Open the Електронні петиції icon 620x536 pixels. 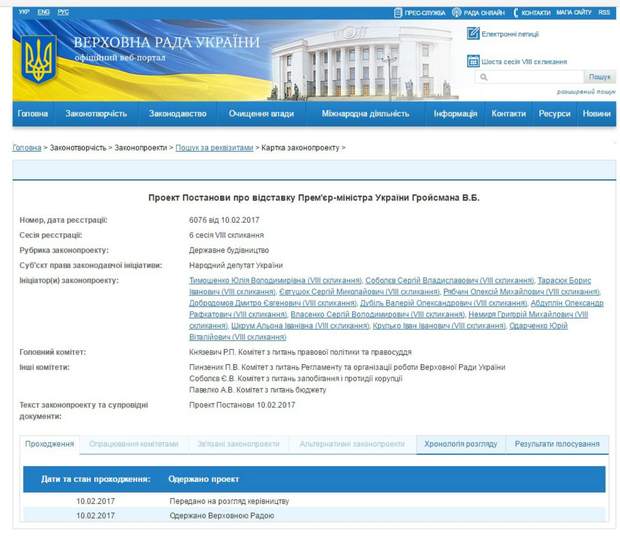coord(473,34)
